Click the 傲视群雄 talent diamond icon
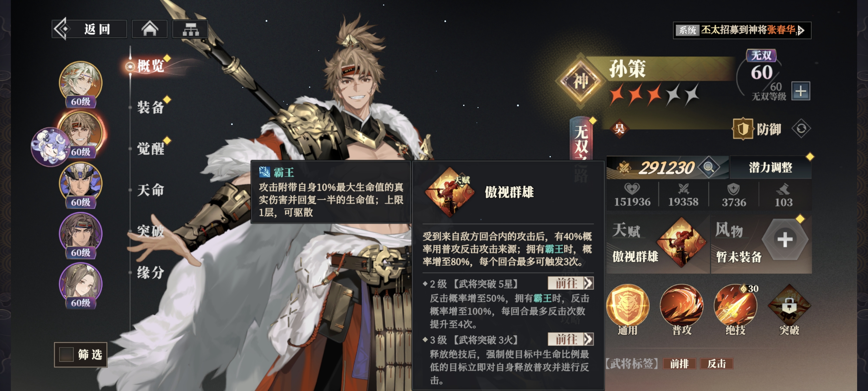This screenshot has width=868, height=391. click(x=681, y=242)
